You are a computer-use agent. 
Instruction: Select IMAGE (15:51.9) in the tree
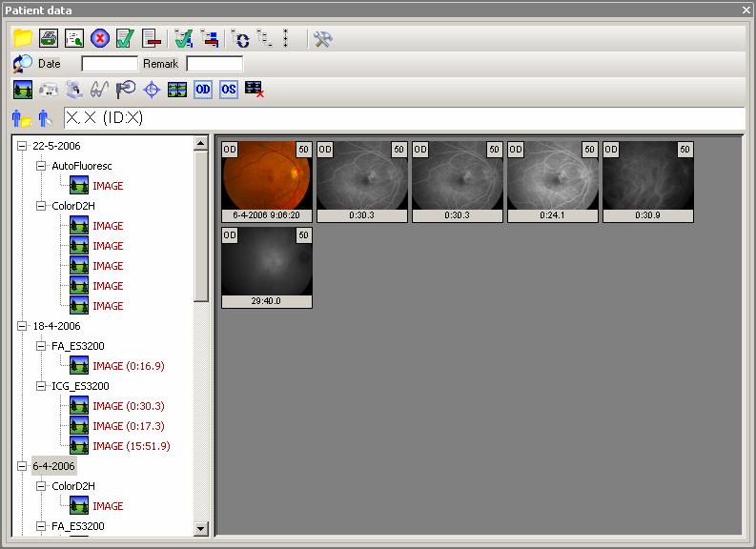click(x=132, y=446)
